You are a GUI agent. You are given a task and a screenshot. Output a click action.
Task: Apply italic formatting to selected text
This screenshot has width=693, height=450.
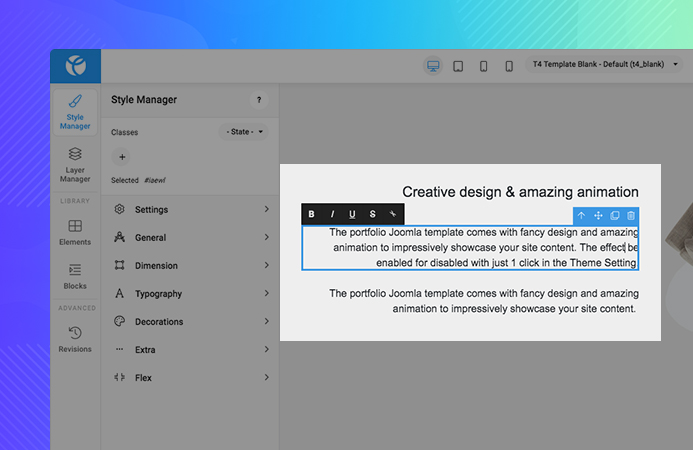(332, 214)
